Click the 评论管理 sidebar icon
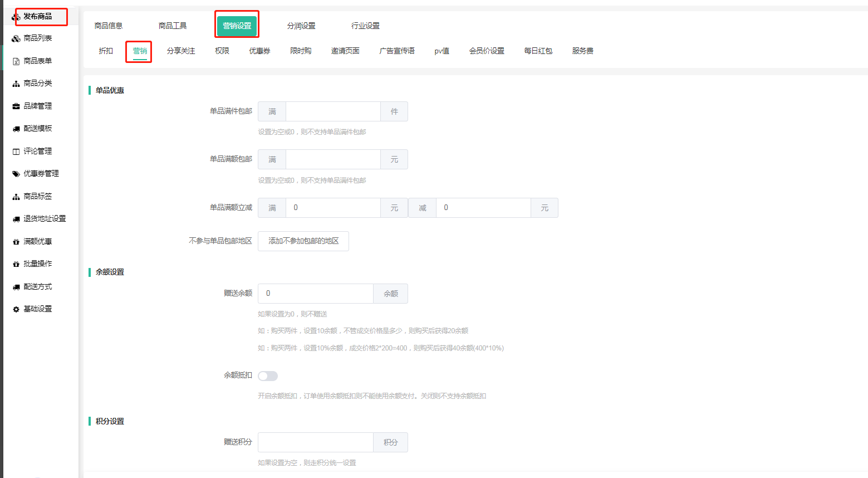This screenshot has height=478, width=868. click(16, 152)
